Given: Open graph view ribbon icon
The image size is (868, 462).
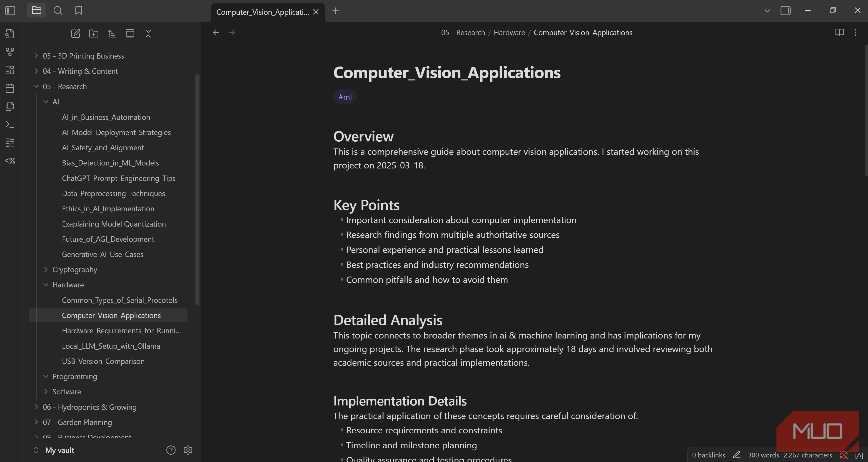Looking at the screenshot, I should click(x=10, y=52).
